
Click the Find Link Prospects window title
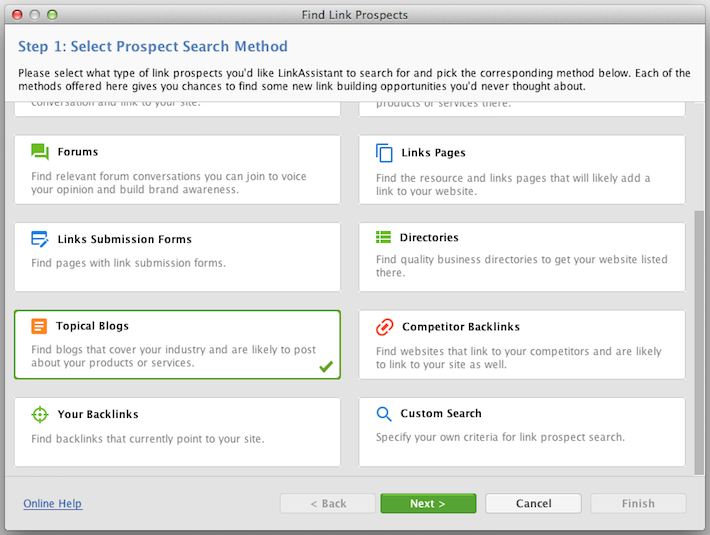355,15
